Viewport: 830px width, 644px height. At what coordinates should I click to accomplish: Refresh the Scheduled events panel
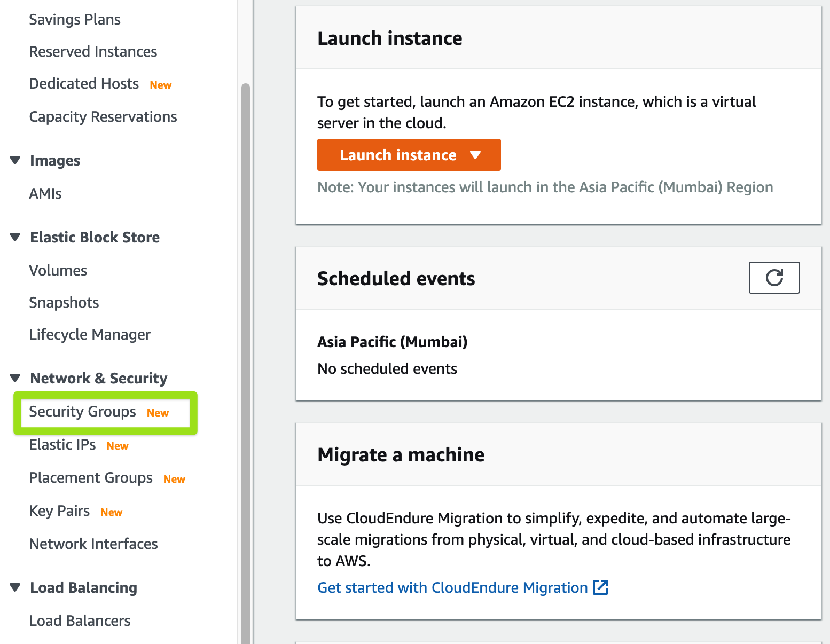coord(774,278)
